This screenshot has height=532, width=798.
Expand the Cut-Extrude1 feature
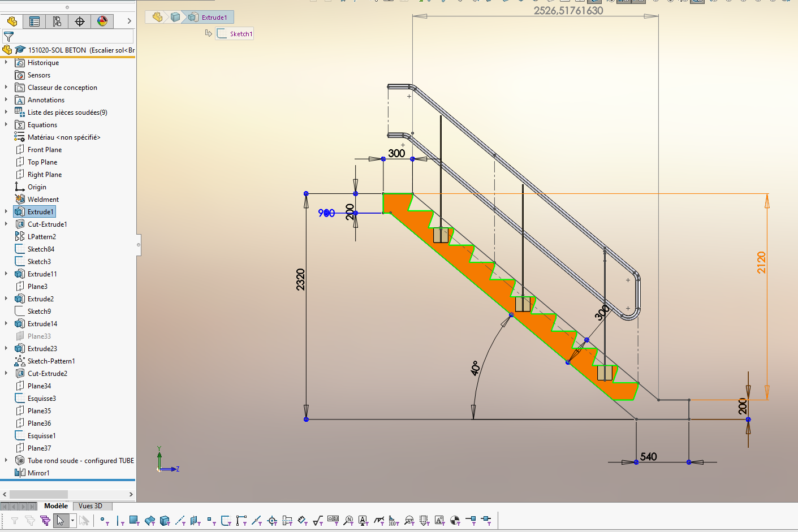tap(6, 224)
